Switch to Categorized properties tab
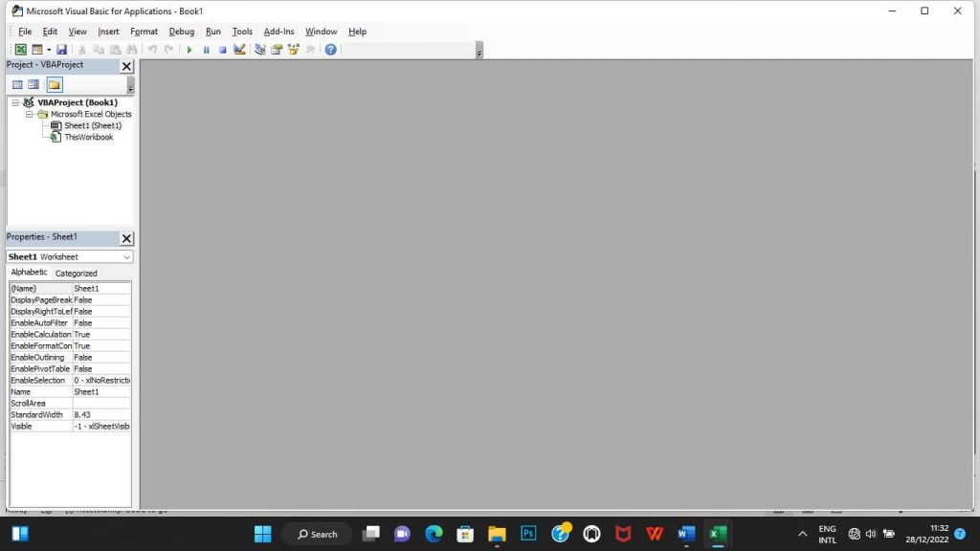 77,273
